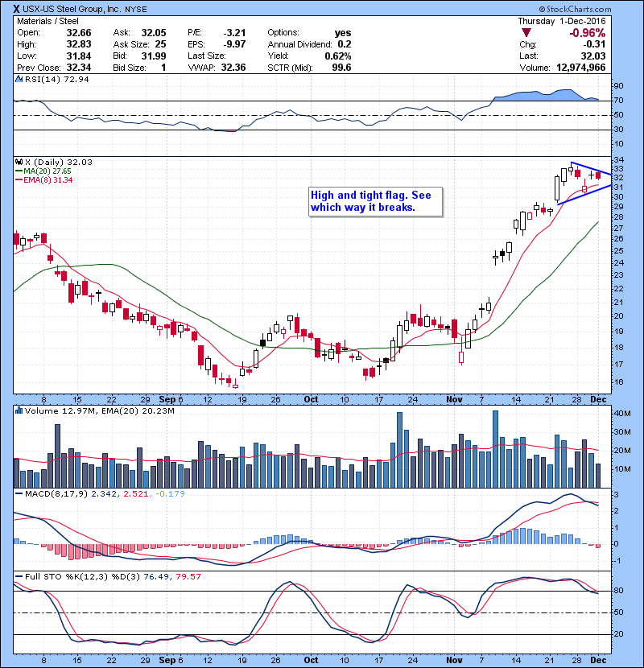
Task: Click the StockCharts.com copyright text
Action: 575,9
